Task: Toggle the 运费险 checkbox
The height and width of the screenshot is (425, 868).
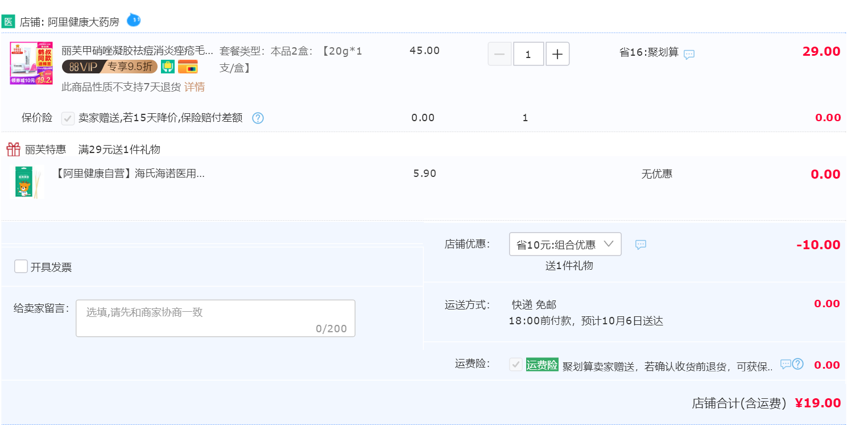Action: point(516,365)
